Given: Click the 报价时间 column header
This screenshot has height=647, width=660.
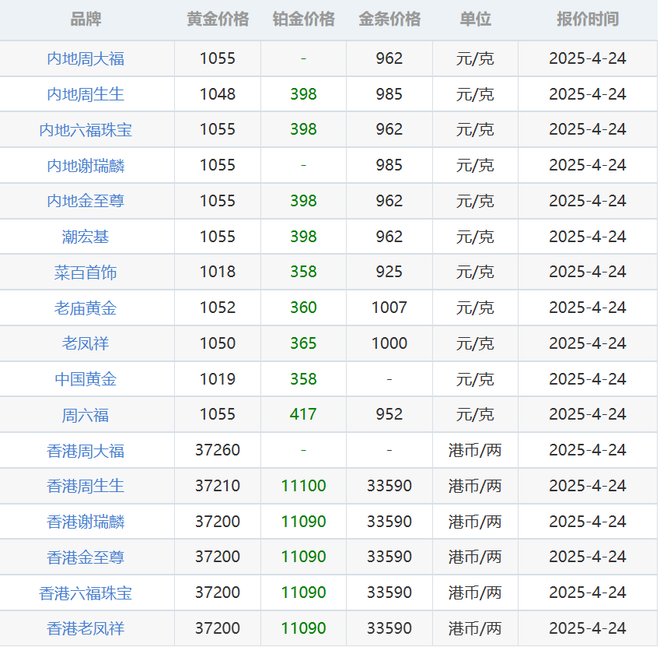Looking at the screenshot, I should coord(588,19).
